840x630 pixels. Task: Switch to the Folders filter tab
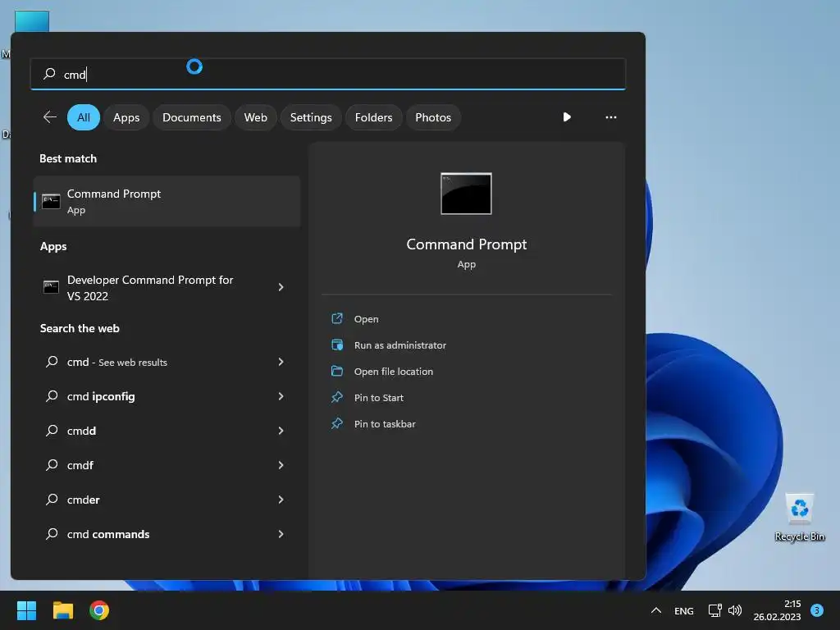pyautogui.click(x=373, y=117)
